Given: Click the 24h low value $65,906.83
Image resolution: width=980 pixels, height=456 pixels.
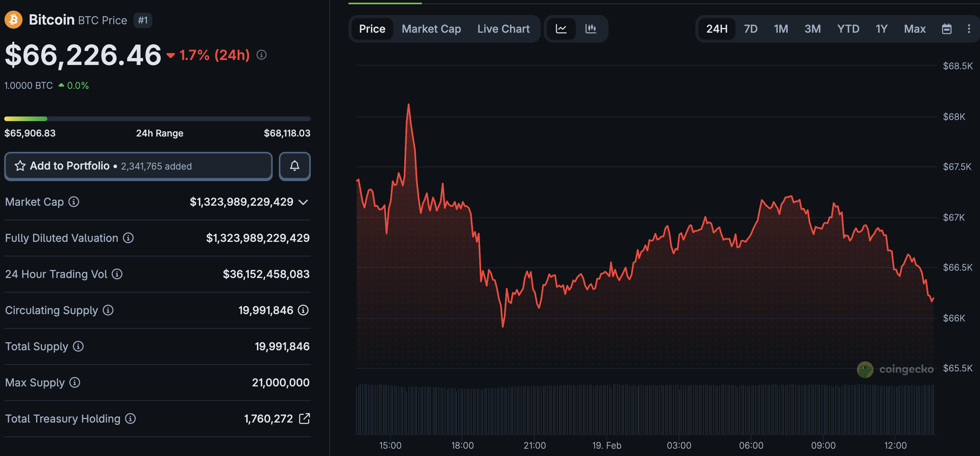Looking at the screenshot, I should coord(30,133).
